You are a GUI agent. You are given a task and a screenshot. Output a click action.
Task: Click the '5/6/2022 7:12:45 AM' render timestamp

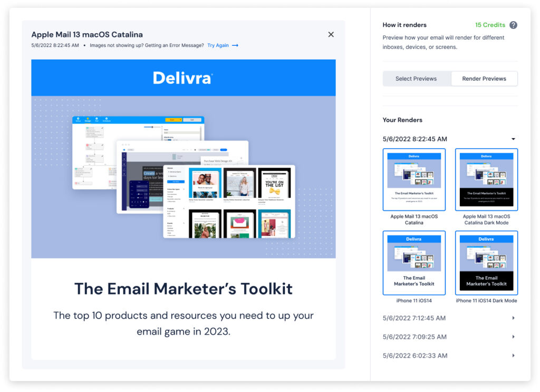coord(414,318)
